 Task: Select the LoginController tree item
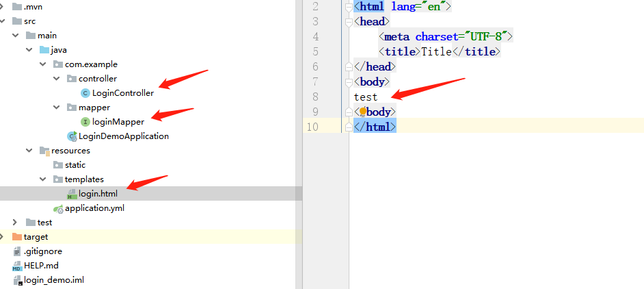point(123,93)
